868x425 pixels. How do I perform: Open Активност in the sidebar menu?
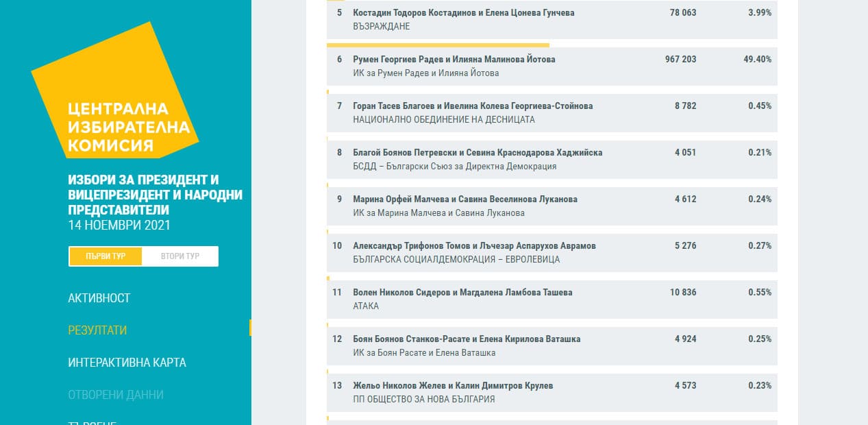[x=99, y=298]
